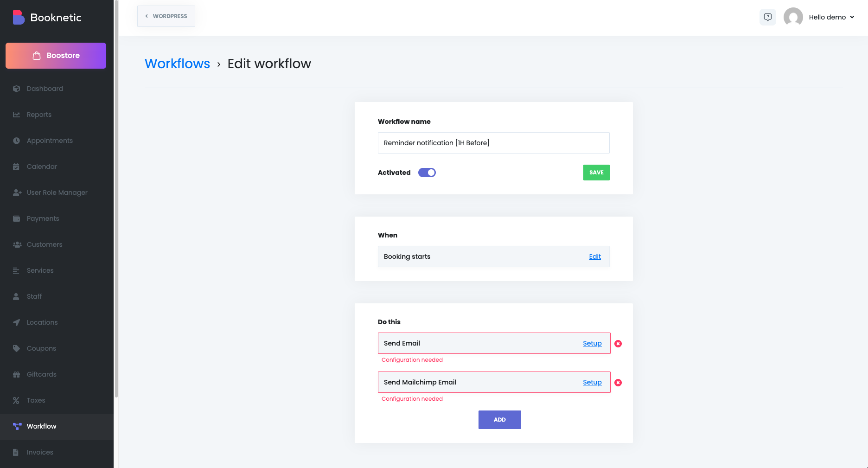Click the Send Mailchimp Email action row
Image resolution: width=868 pixels, height=468 pixels.
[494, 382]
